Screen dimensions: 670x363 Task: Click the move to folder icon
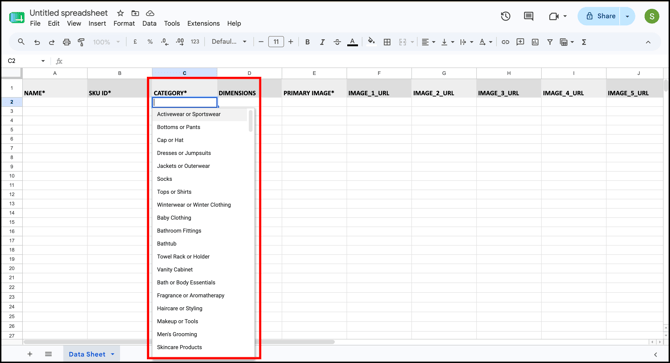click(x=135, y=13)
